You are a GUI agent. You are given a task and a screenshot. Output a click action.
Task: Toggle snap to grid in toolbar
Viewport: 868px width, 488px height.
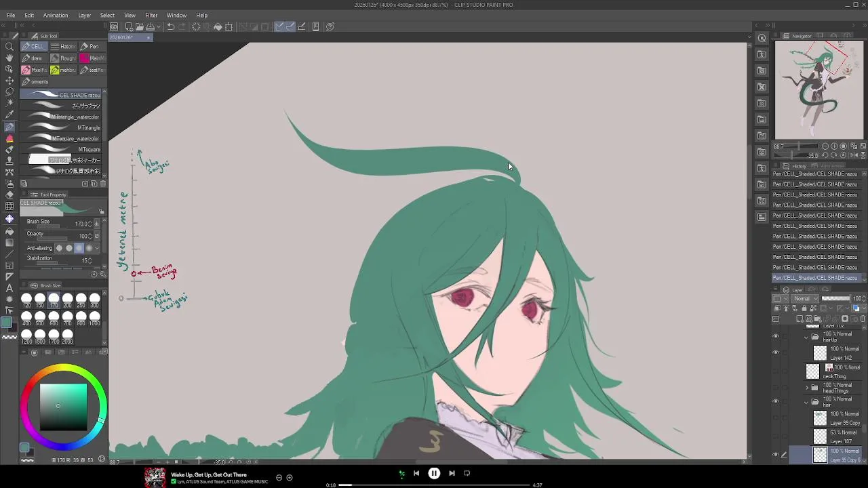click(302, 27)
